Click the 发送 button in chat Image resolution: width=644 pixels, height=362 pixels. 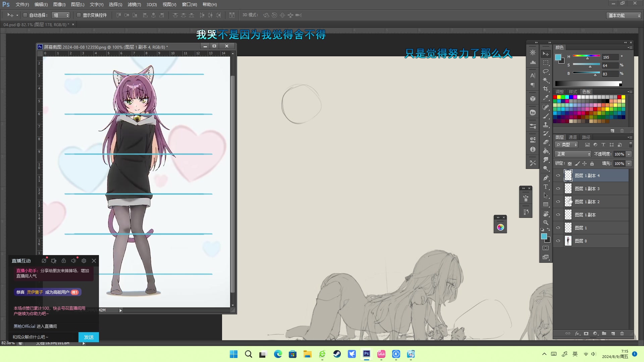pos(89,337)
